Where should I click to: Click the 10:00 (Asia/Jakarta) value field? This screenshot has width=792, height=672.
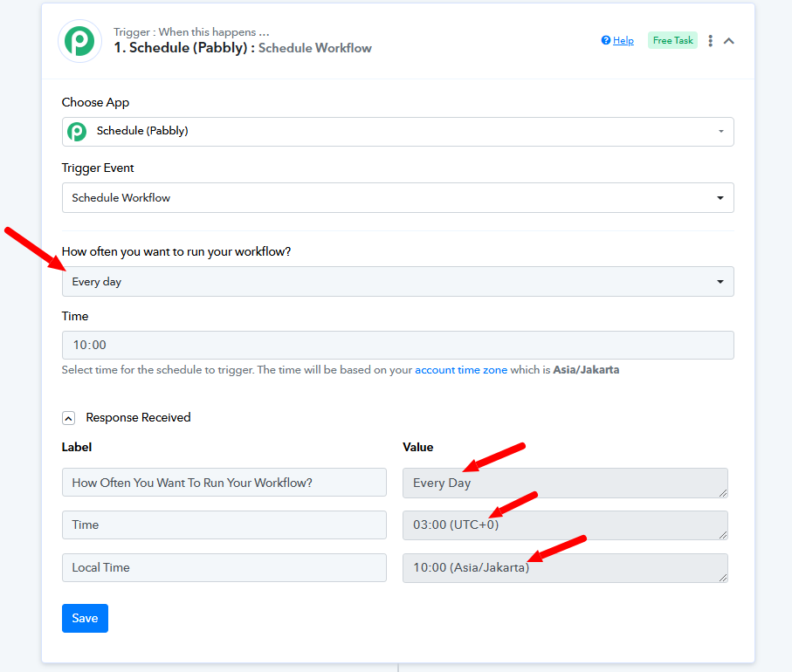pyautogui.click(x=565, y=568)
